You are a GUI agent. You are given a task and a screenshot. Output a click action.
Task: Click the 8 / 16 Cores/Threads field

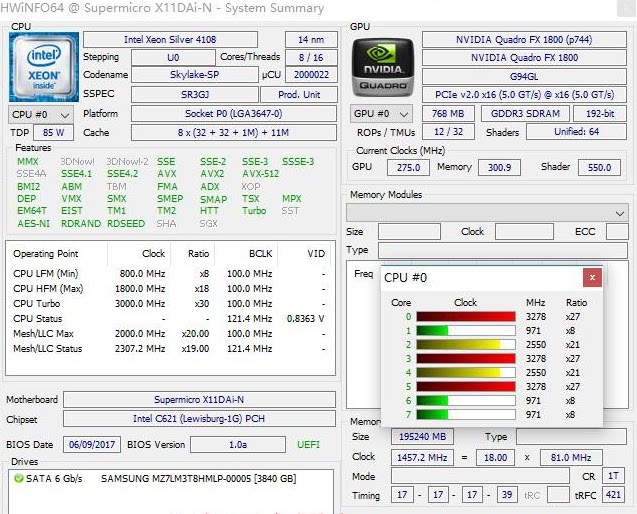click(311, 57)
